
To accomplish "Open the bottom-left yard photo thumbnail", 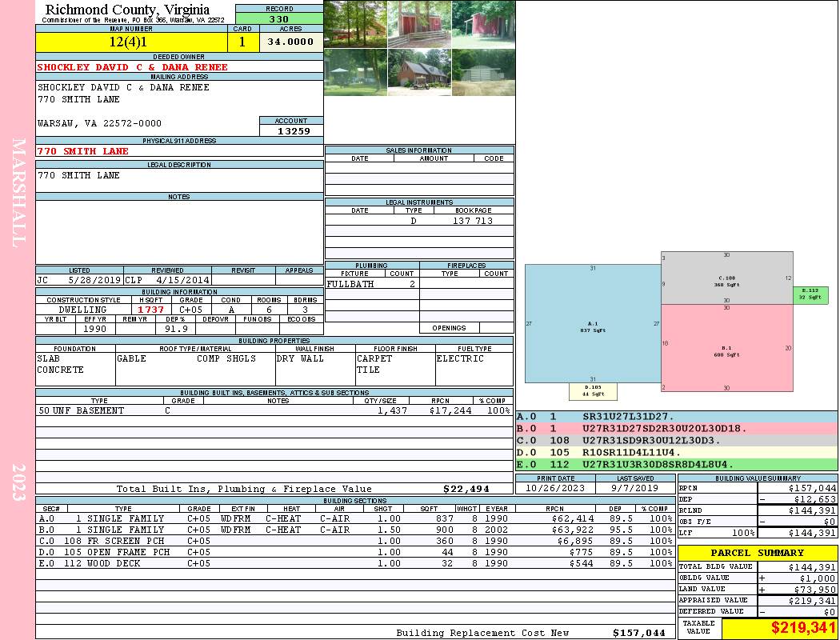I will click(355, 73).
